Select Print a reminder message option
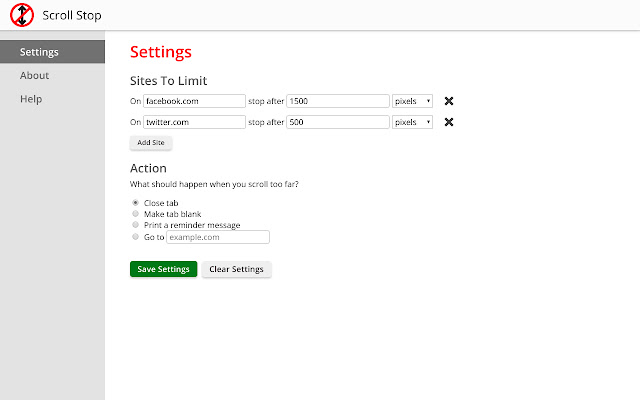 point(135,225)
